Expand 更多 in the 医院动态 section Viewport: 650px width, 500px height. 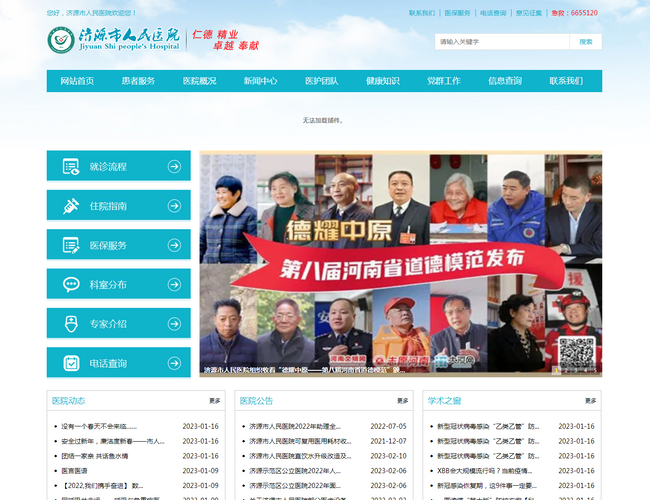point(214,401)
